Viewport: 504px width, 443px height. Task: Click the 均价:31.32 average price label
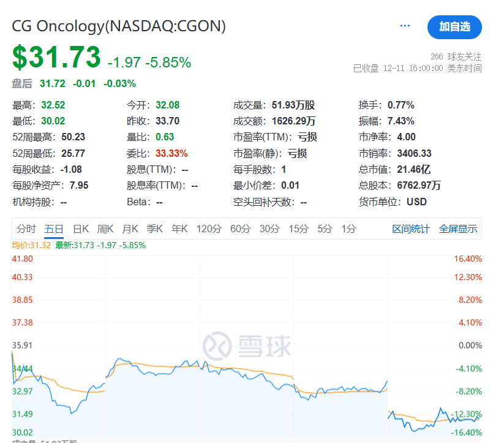pyautogui.click(x=31, y=245)
